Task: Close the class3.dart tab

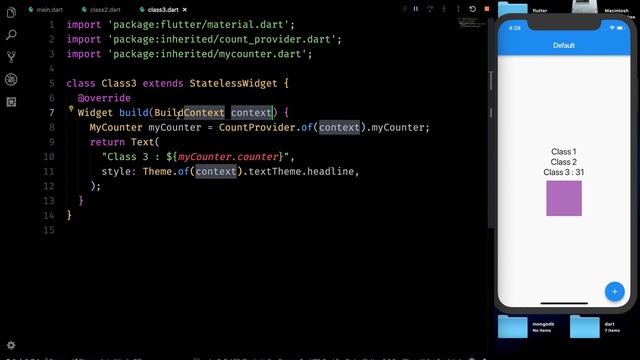Action: (x=184, y=9)
